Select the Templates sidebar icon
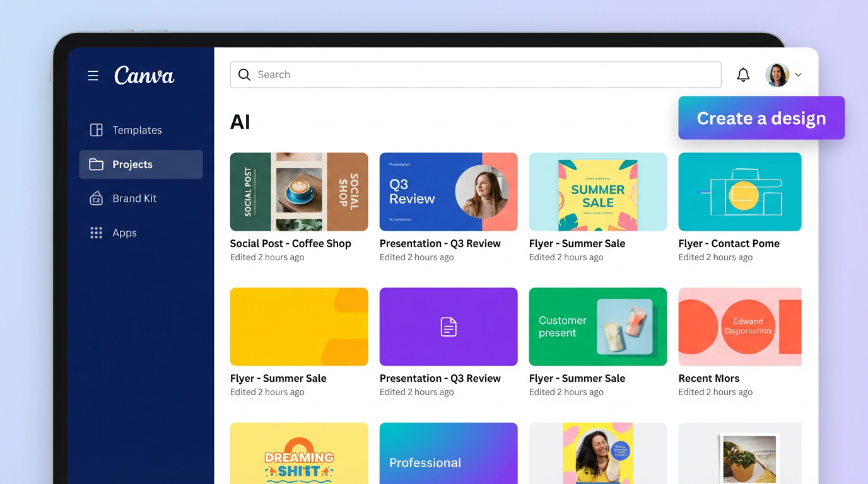 (95, 130)
